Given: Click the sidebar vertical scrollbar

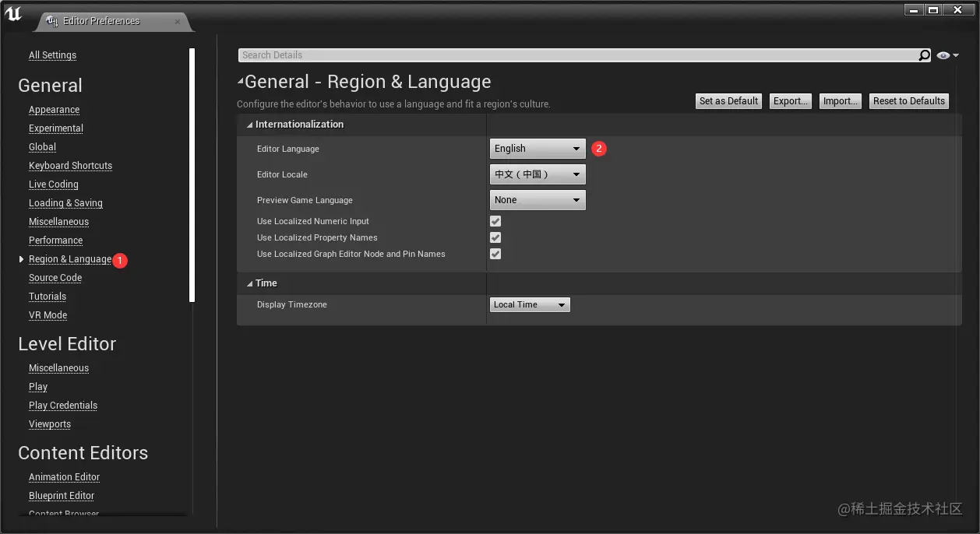Looking at the screenshot, I should pos(192,175).
